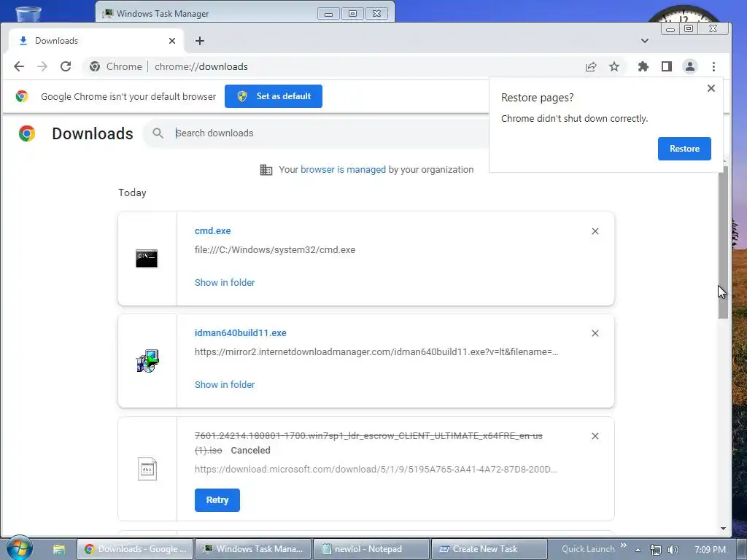Click the Today date heading
The width and height of the screenshot is (747, 560).
pos(132,192)
